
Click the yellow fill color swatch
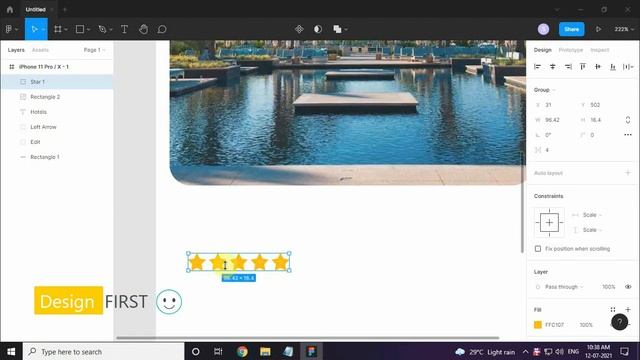pyautogui.click(x=538, y=325)
